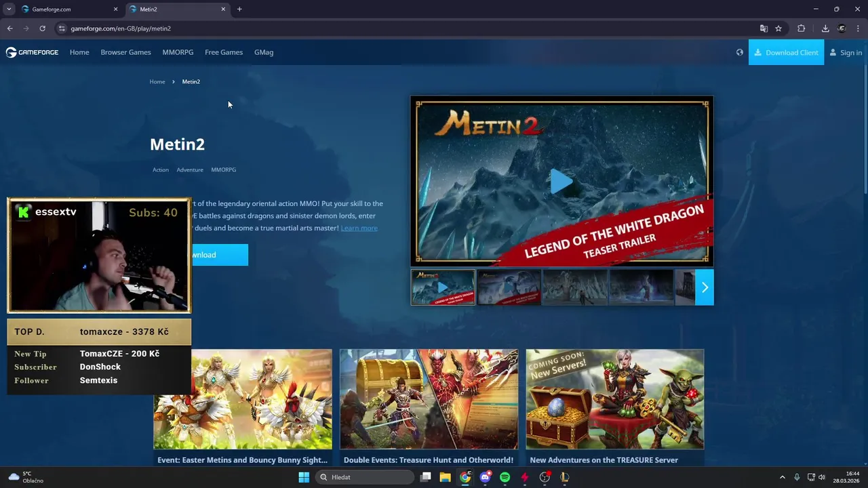The width and height of the screenshot is (868, 488).
Task: Open the red lightning app on taskbar
Action: [524, 477]
